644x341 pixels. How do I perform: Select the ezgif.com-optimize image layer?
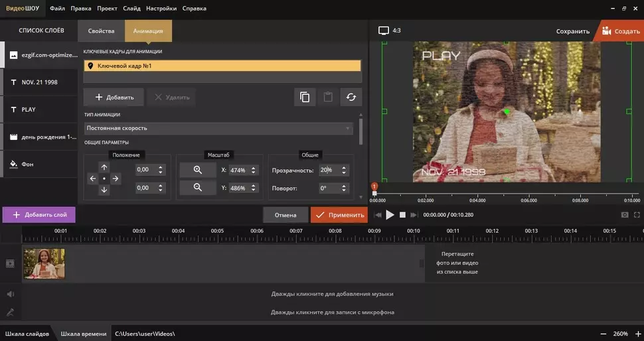[x=40, y=55]
